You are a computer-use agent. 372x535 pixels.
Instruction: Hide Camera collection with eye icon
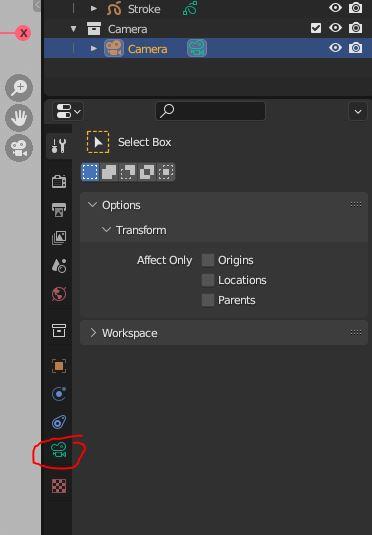335,28
